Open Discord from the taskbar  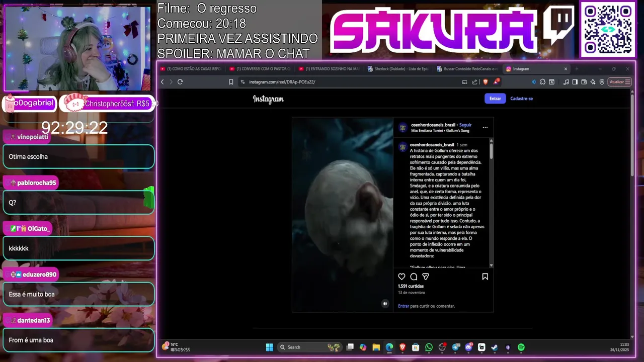point(469,347)
